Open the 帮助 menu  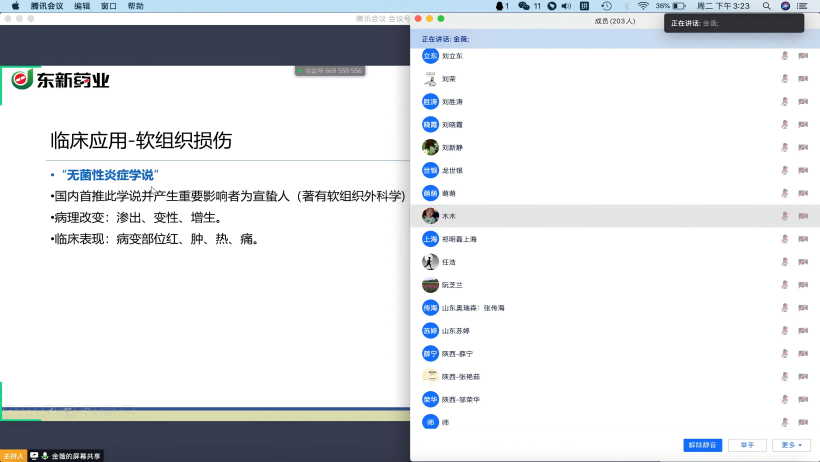click(x=135, y=6)
